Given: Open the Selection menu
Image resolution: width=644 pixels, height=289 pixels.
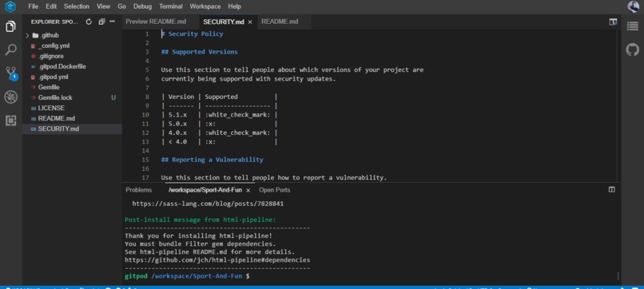Looking at the screenshot, I should tap(77, 6).
